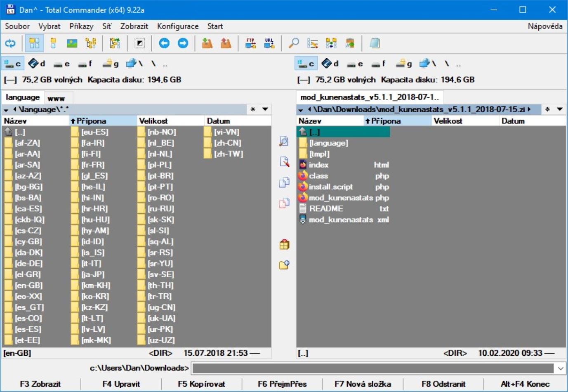
Task: Click the edit file icon in middle bar
Action: tap(284, 162)
